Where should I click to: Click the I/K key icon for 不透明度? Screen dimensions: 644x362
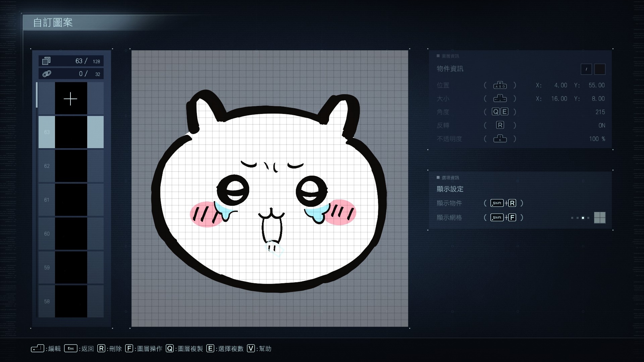[x=500, y=138]
